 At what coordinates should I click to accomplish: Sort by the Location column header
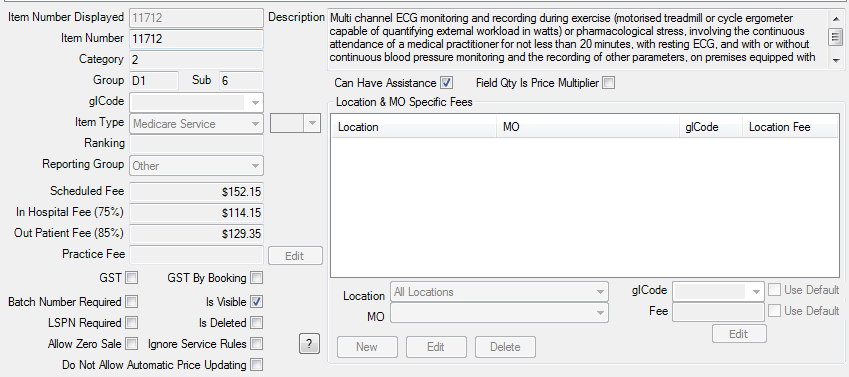click(414, 127)
